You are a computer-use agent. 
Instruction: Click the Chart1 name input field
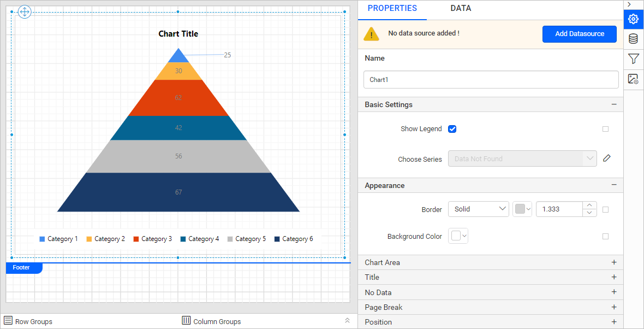pyautogui.click(x=491, y=79)
